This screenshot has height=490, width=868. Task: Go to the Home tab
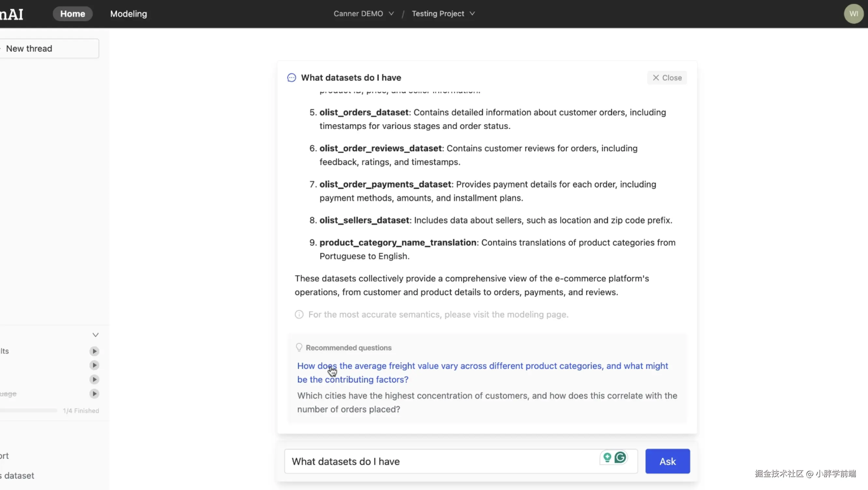coord(72,14)
